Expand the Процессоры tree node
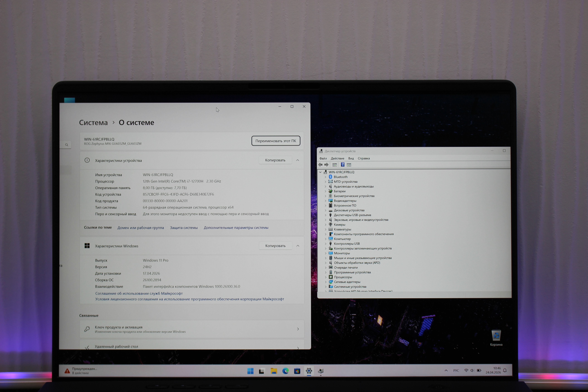Image resolution: width=588 pixels, height=392 pixels. [326, 277]
